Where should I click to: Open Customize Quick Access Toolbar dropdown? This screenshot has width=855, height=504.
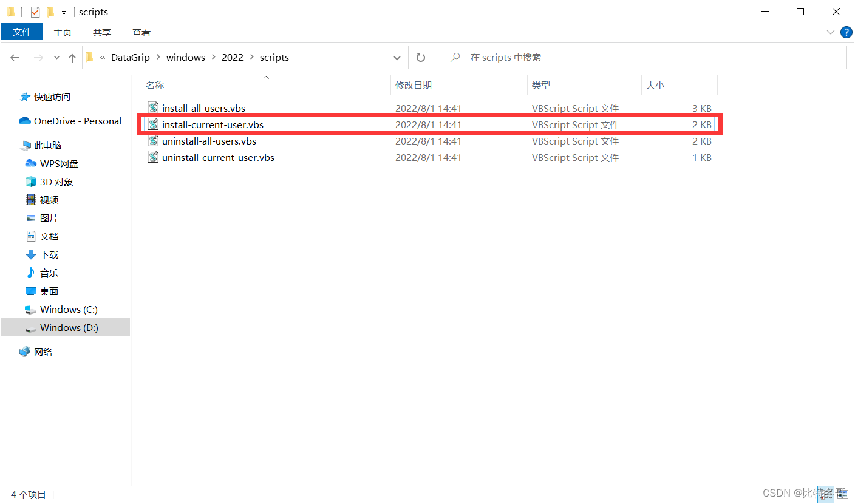pos(64,12)
